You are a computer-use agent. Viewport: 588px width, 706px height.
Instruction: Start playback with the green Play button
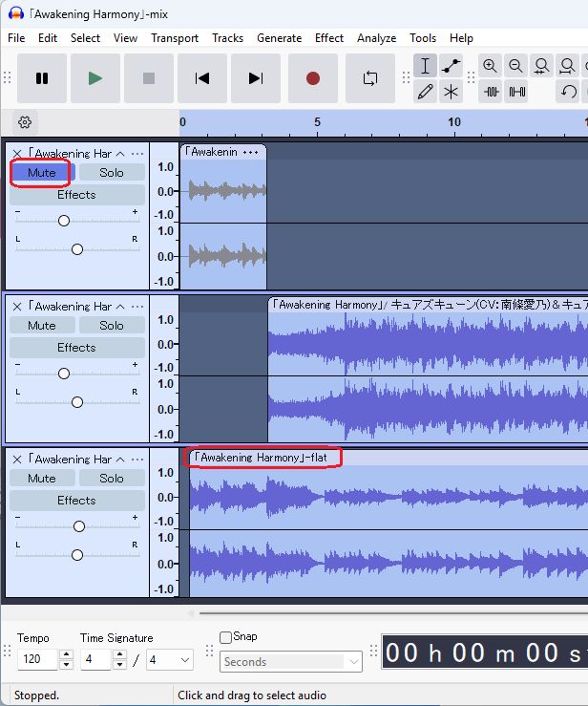[x=94, y=78]
